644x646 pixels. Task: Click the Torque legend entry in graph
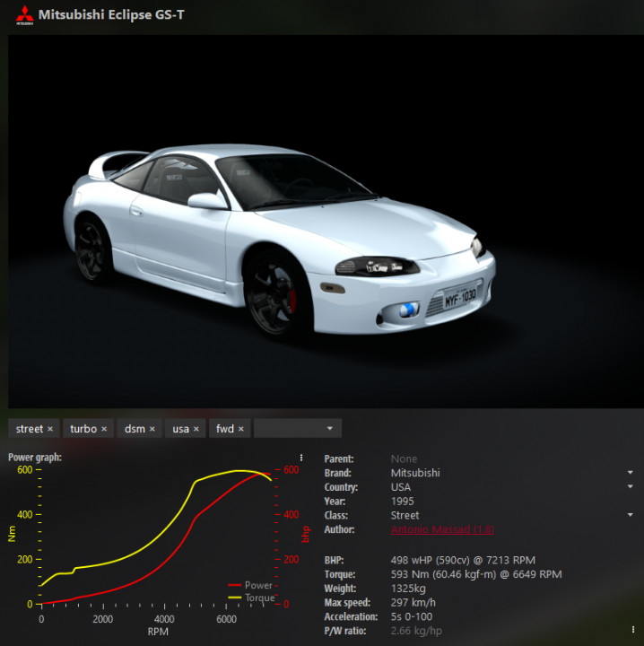[251, 598]
